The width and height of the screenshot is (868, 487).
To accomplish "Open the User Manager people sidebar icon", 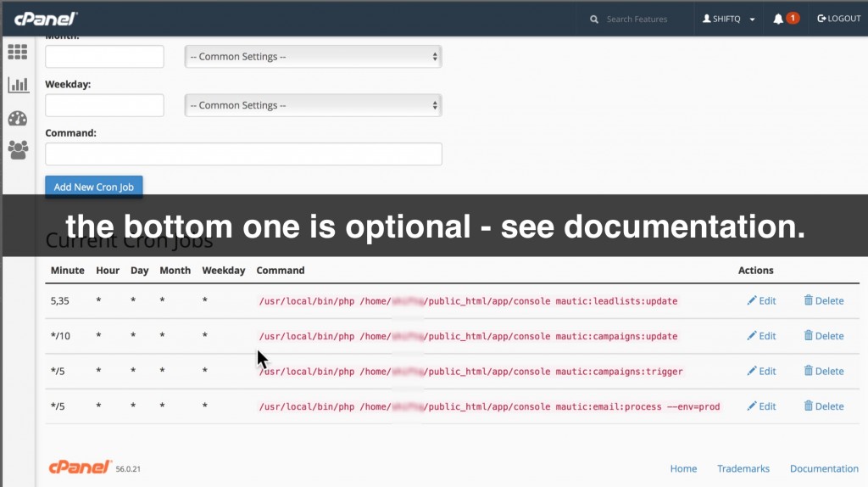I will 18,149.
